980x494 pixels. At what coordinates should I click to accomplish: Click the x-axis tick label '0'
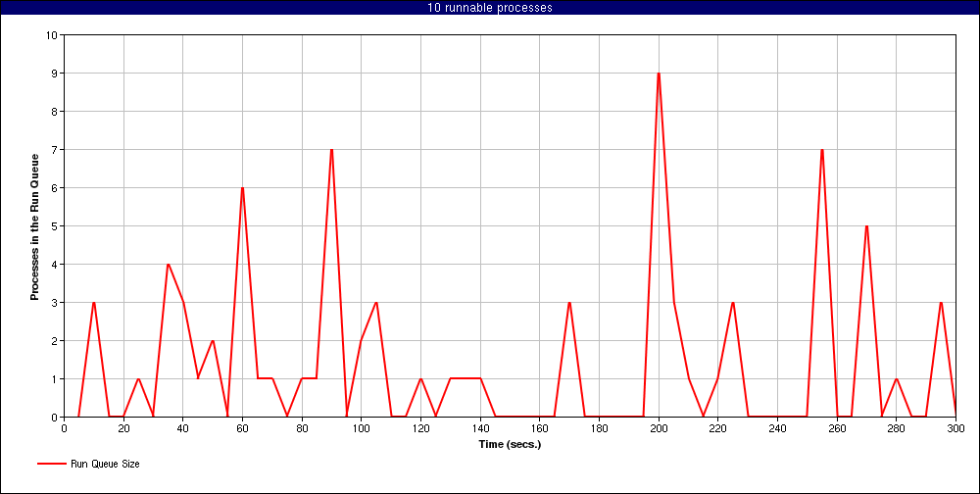(65, 428)
